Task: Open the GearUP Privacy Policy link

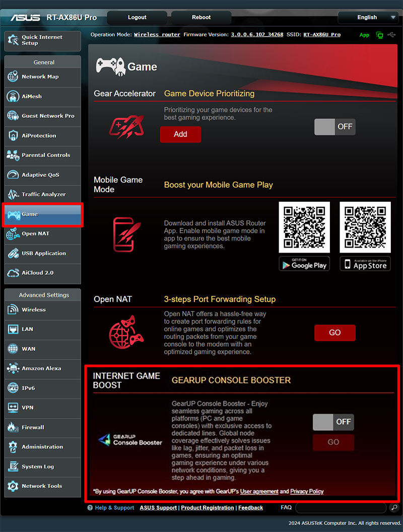Action: [x=307, y=491]
